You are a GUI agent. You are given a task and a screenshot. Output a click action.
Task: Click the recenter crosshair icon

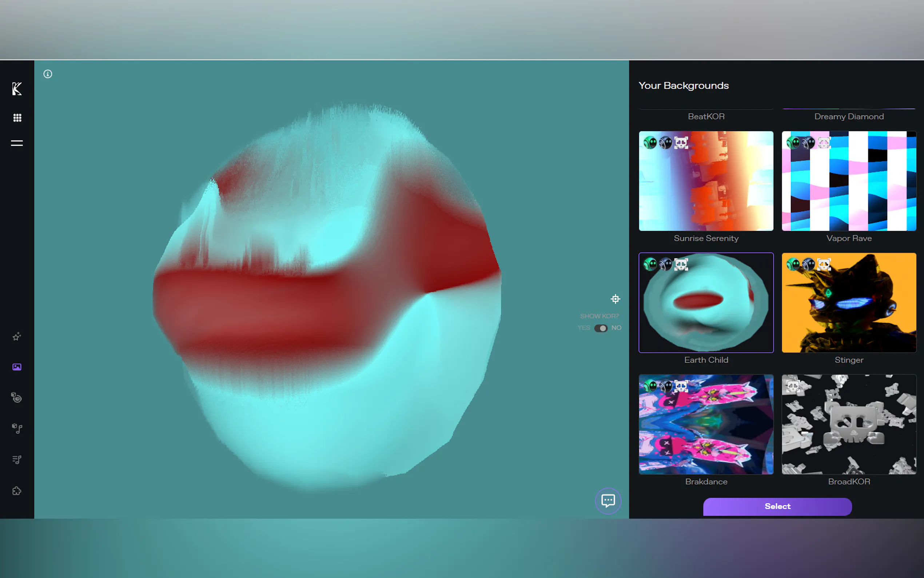[615, 299]
